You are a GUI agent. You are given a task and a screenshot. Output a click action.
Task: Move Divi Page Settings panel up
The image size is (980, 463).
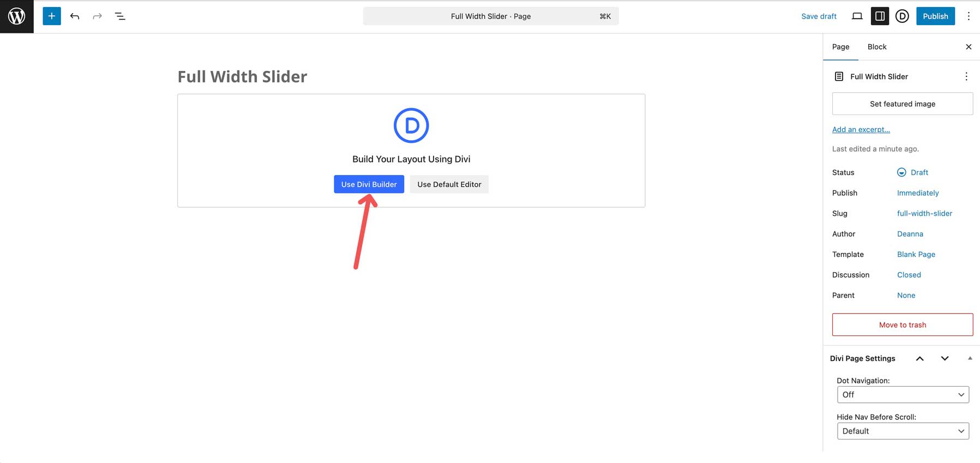[x=919, y=358]
